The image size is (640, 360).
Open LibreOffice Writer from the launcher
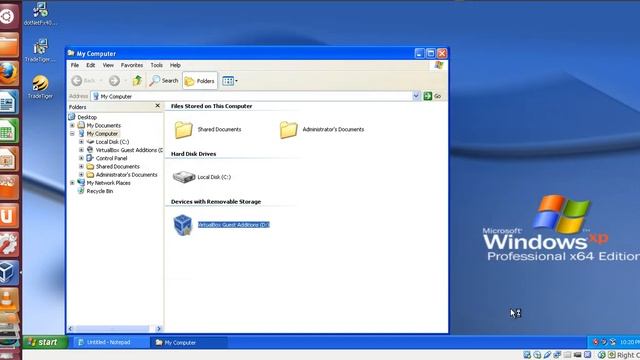(x=9, y=102)
